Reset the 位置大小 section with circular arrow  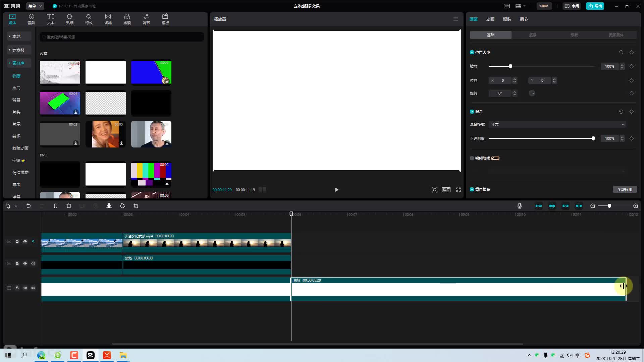point(621,52)
